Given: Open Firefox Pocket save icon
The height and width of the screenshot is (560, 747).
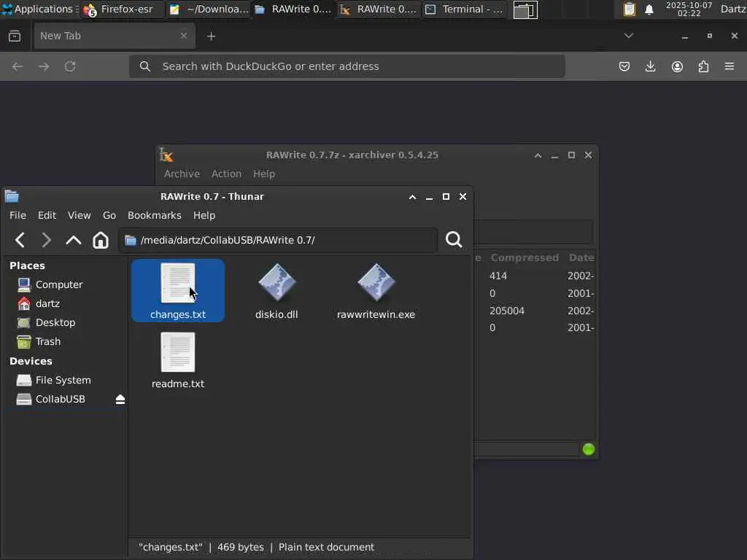Looking at the screenshot, I should coord(624,66).
